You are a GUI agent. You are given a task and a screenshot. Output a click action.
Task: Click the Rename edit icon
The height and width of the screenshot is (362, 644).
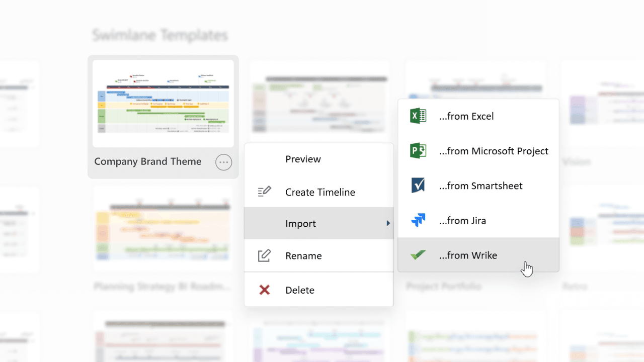(x=264, y=255)
